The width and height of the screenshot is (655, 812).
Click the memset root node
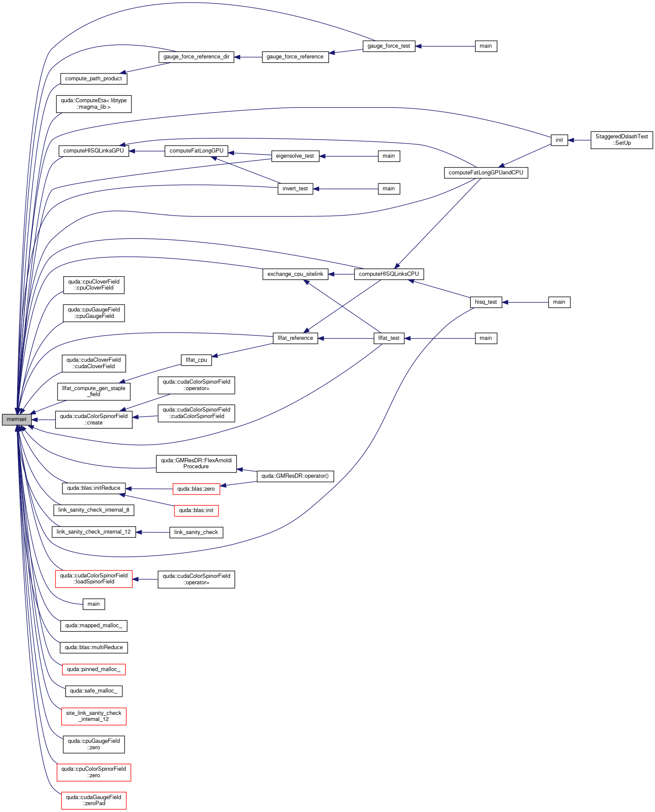click(17, 420)
